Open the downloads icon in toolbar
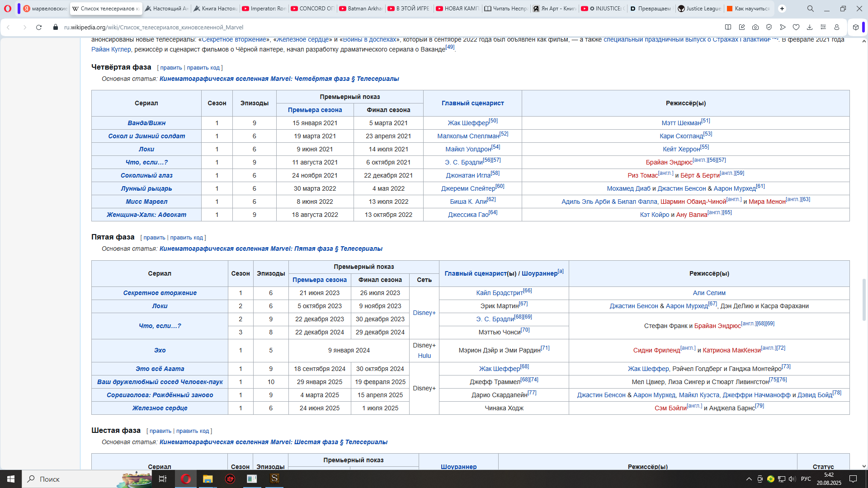 click(810, 27)
